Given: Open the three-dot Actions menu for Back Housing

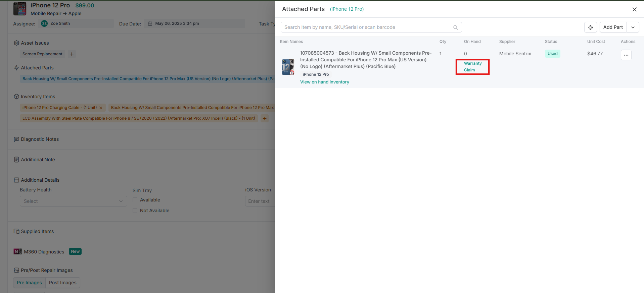Looking at the screenshot, I should [626, 55].
